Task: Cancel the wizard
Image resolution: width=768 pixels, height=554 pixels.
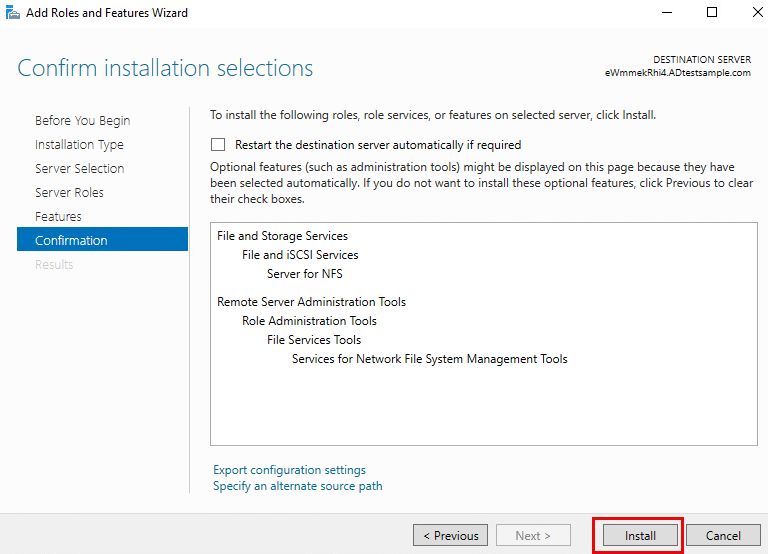Action: click(x=723, y=536)
